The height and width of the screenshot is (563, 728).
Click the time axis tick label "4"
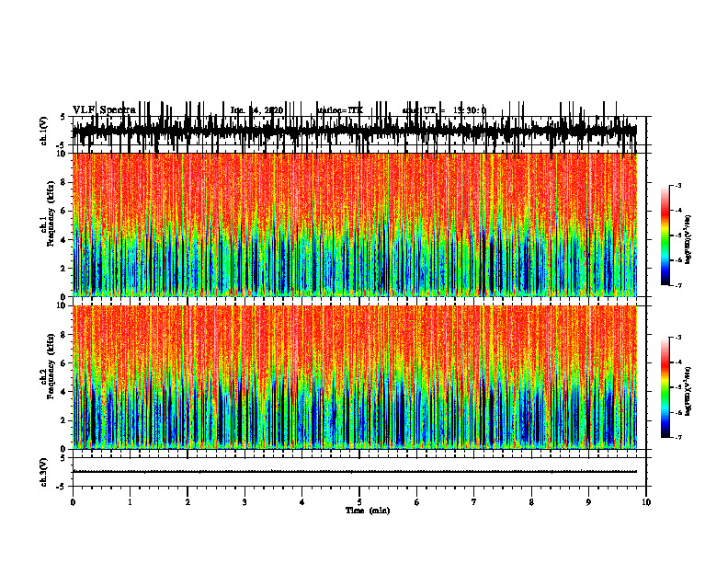[x=302, y=502]
